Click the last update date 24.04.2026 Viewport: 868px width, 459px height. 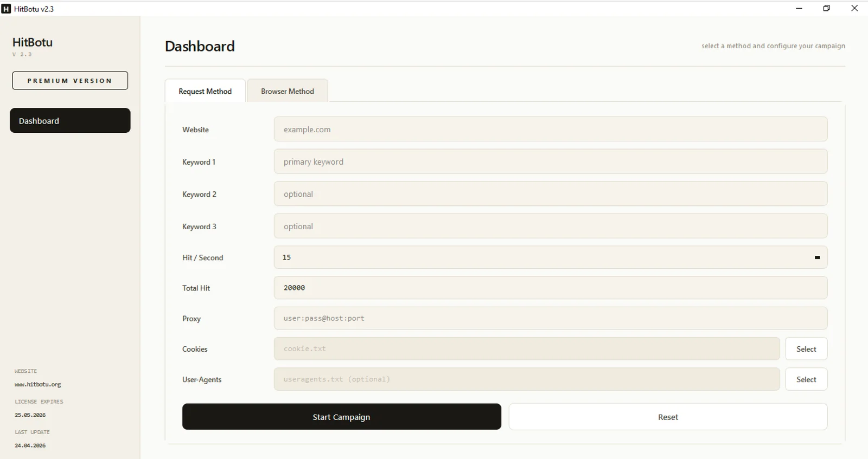[30, 445]
